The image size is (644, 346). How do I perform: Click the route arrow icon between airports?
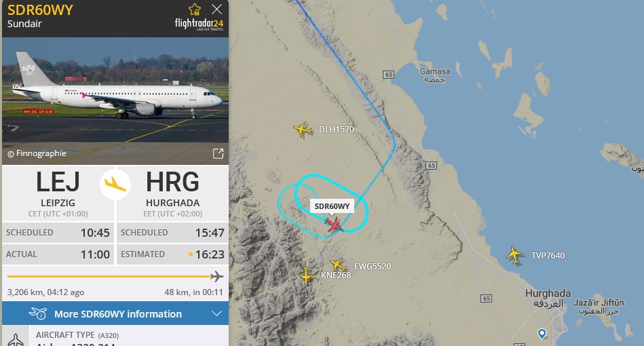115,185
